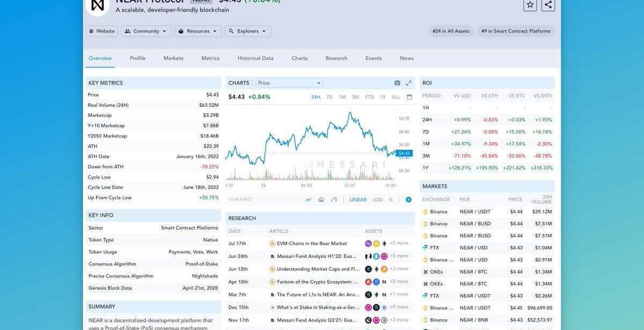Select the YTD chart range

coord(369,97)
